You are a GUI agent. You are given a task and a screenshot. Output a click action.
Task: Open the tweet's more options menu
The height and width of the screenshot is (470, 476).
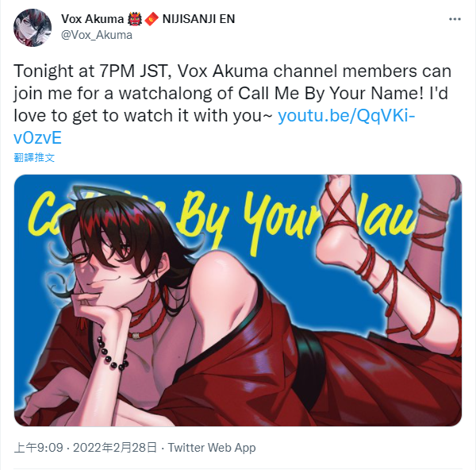[455, 19]
